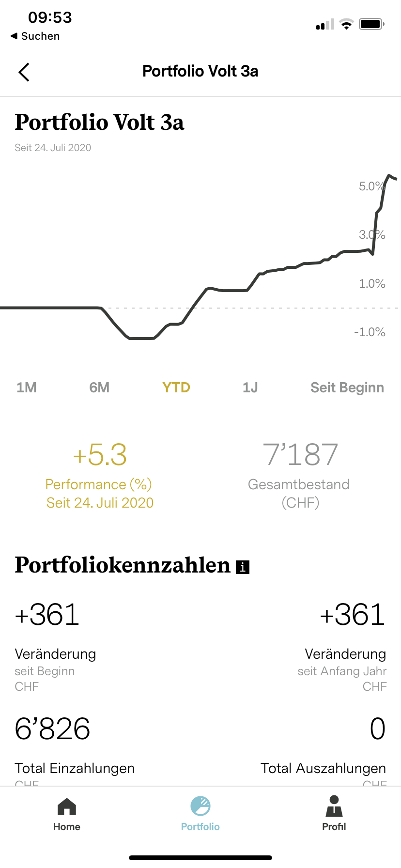Open the Portfoliokennzahlen info icon

[243, 567]
